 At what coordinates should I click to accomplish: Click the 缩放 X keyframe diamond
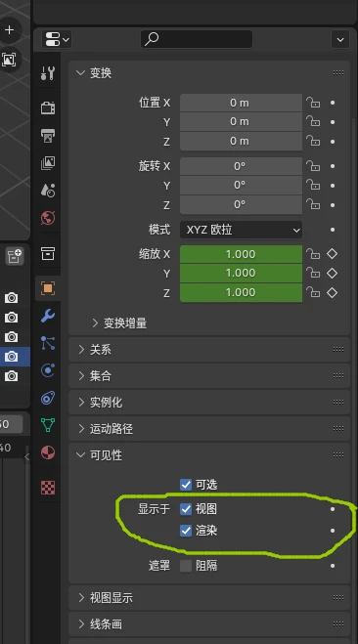[333, 254]
